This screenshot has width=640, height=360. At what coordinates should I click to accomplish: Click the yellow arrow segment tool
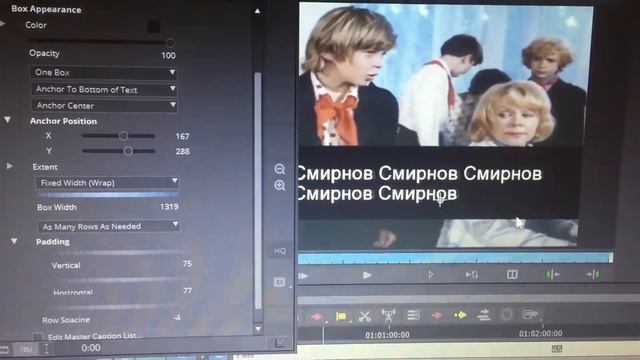click(460, 315)
